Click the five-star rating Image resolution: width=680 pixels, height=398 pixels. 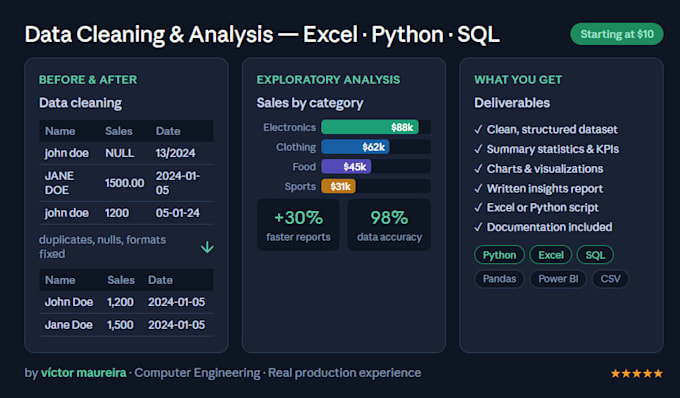click(x=637, y=373)
